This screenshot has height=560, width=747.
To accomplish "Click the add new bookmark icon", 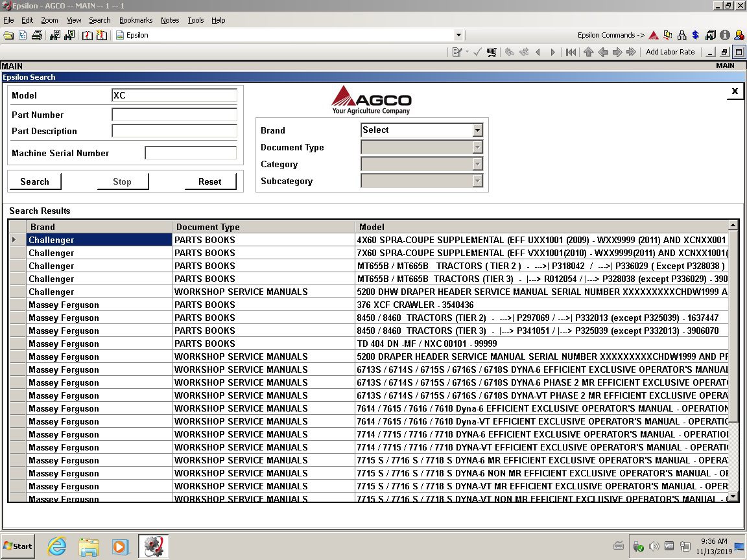I will (x=101, y=35).
